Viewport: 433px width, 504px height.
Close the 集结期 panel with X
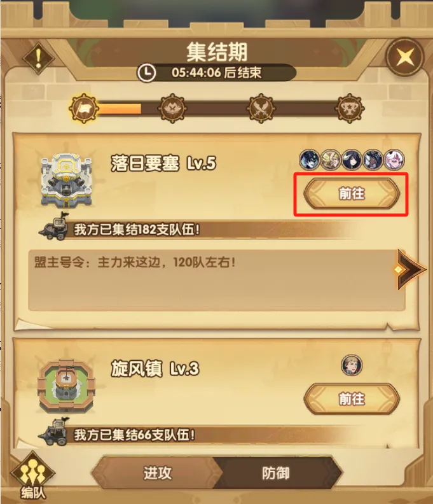click(405, 57)
